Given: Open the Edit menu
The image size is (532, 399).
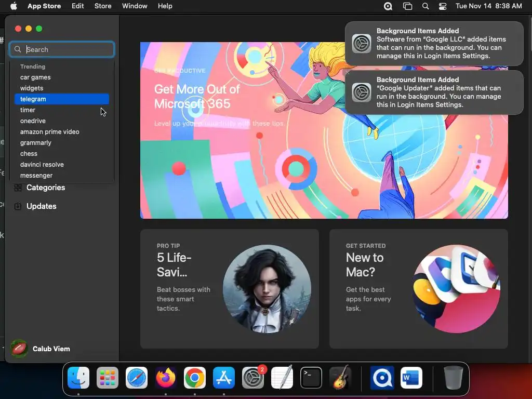Looking at the screenshot, I should tap(78, 6).
